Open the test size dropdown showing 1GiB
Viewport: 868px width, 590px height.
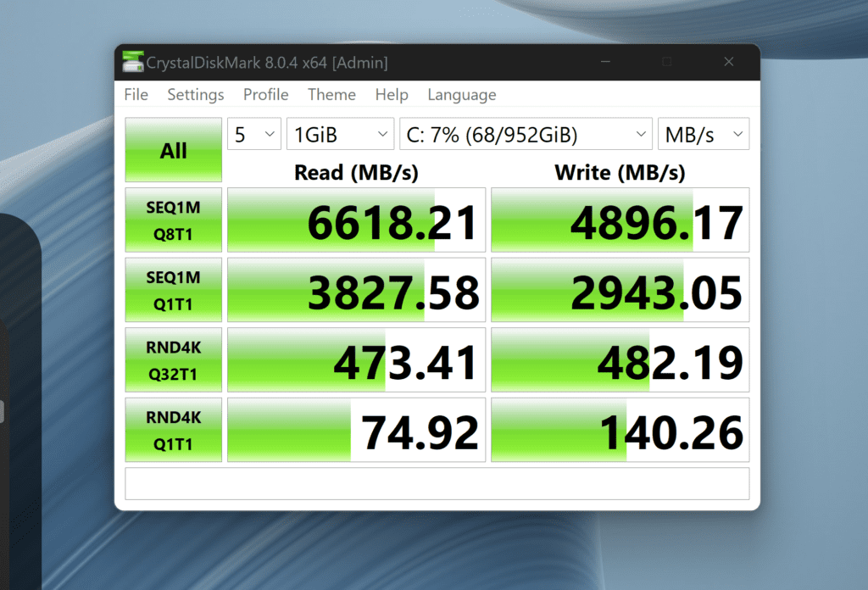click(340, 134)
